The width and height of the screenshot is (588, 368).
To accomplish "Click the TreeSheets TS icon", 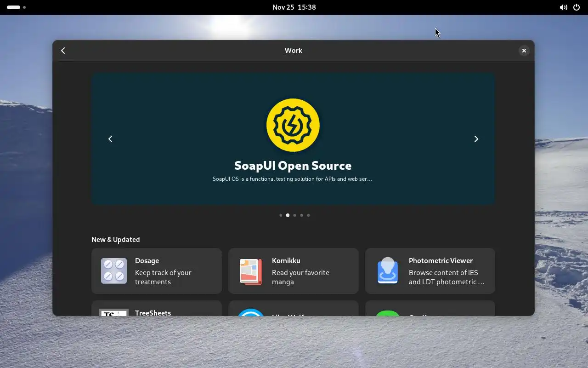I will click(x=114, y=312).
